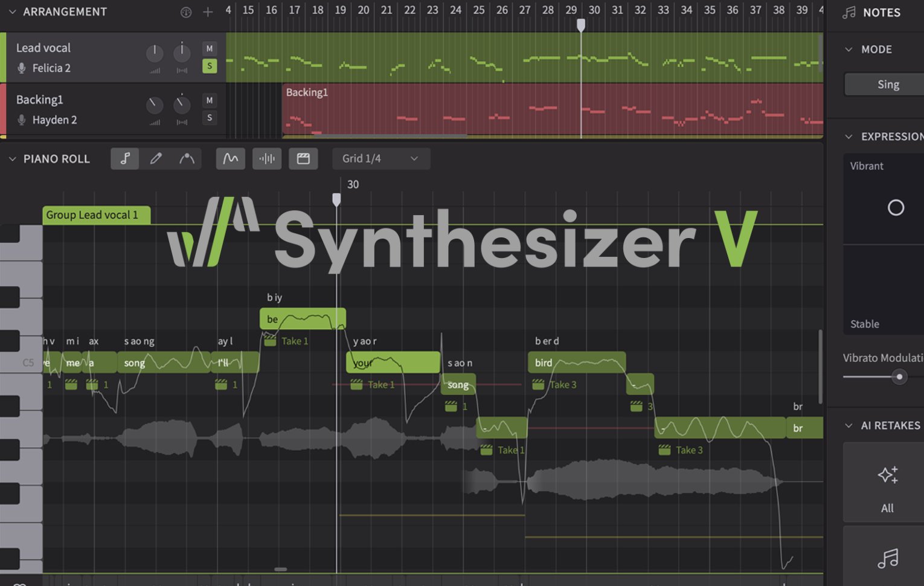Select the 'bird' note
The height and width of the screenshot is (586, 924).
pyautogui.click(x=577, y=362)
